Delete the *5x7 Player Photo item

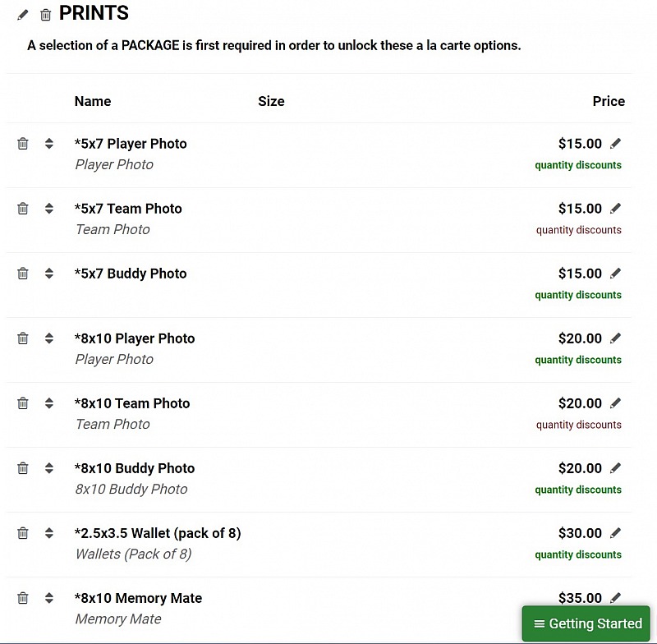pyautogui.click(x=23, y=144)
